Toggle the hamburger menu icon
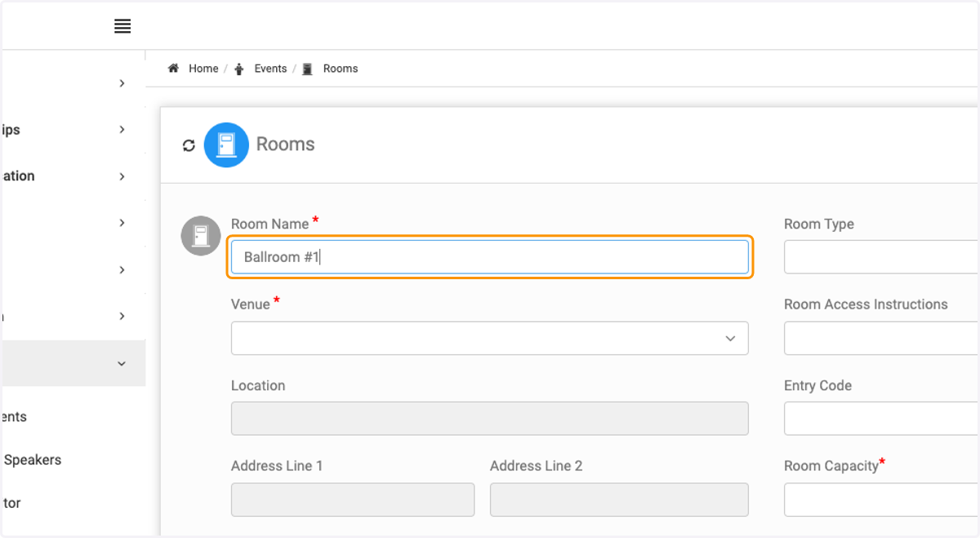 point(122,26)
